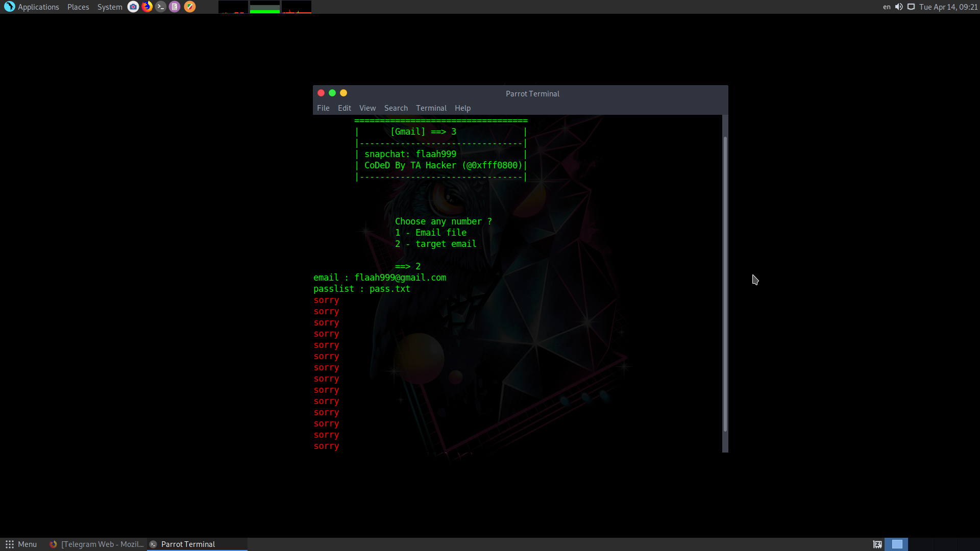Click the sleeping network card icon in bottom panel

point(877,544)
